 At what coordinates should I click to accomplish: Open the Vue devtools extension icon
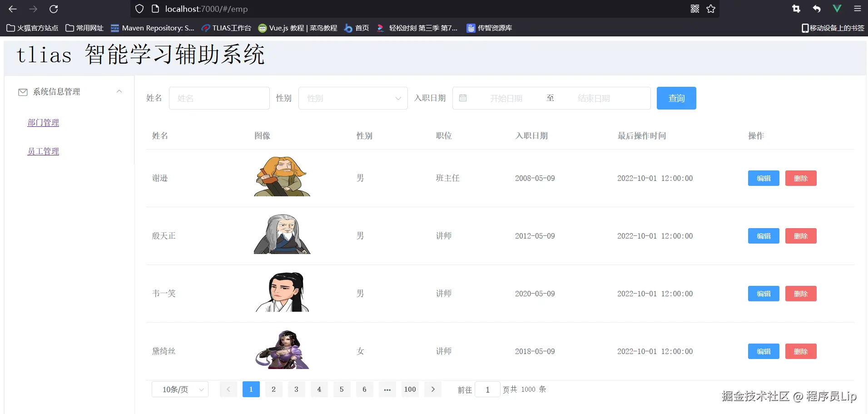(x=837, y=9)
